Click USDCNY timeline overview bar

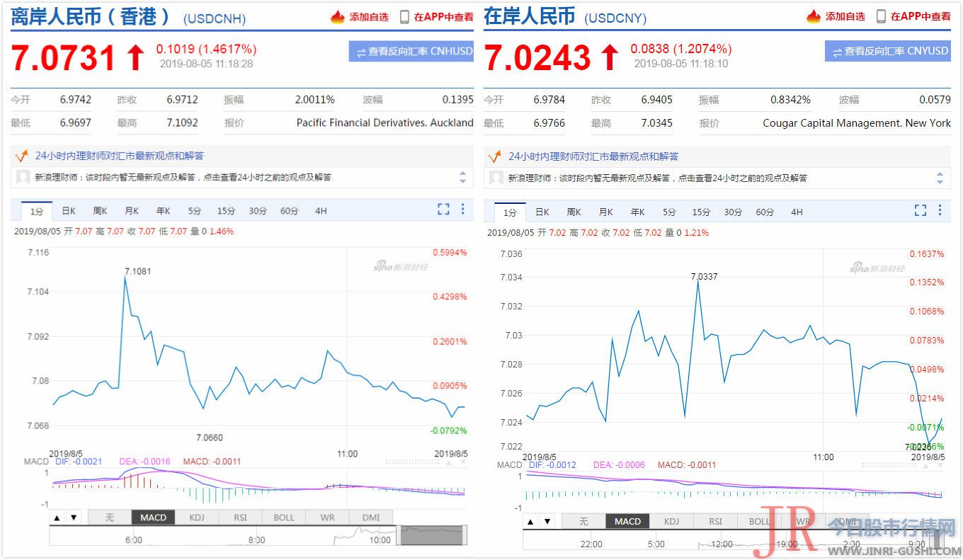point(734,540)
